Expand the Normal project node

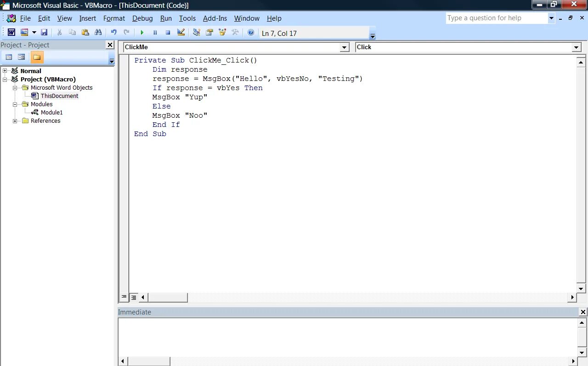pyautogui.click(x=5, y=71)
